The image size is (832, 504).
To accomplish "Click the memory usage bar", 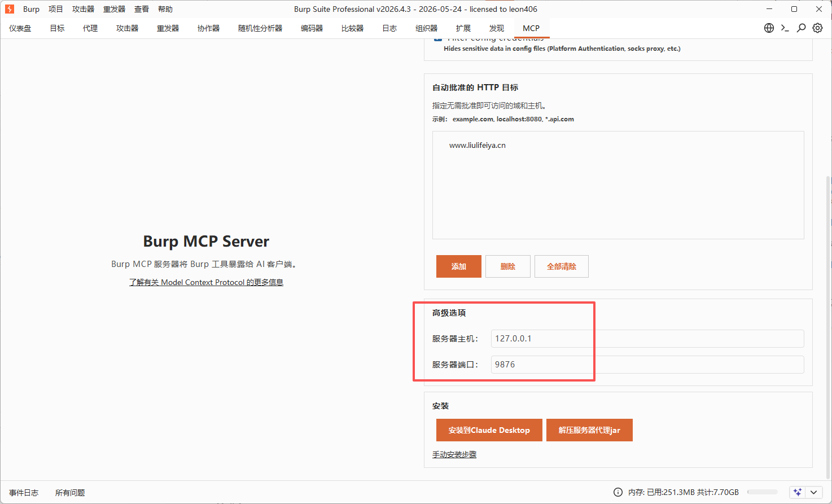I will click(762, 492).
